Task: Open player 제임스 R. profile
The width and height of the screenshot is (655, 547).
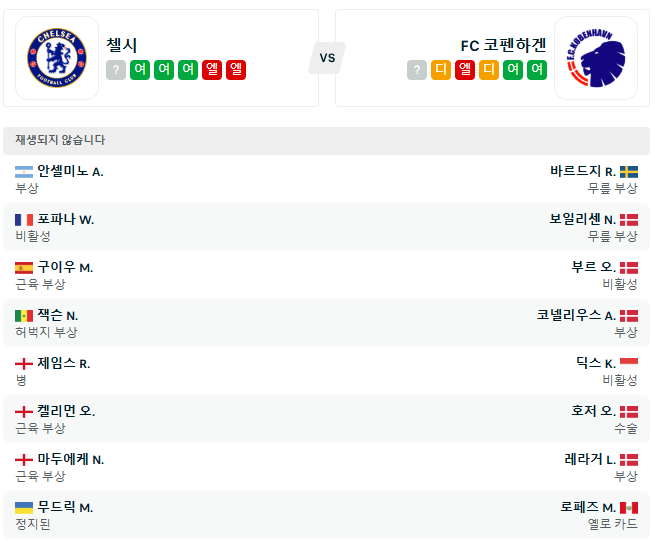Action: click(64, 363)
